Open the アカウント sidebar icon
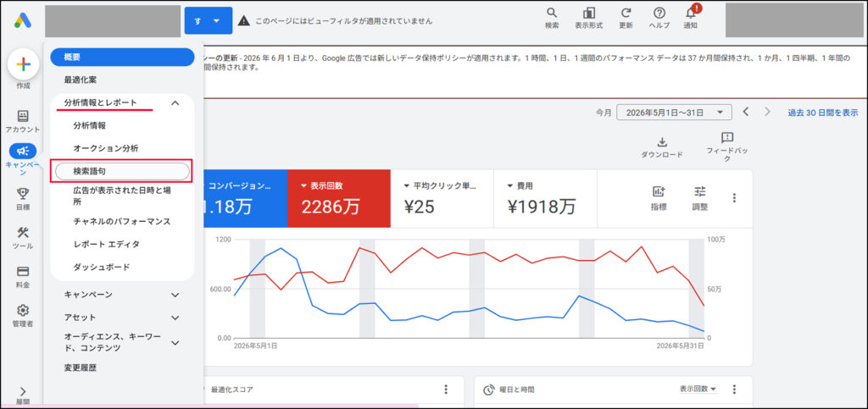Viewport: 868px width, 409px height. (x=23, y=116)
